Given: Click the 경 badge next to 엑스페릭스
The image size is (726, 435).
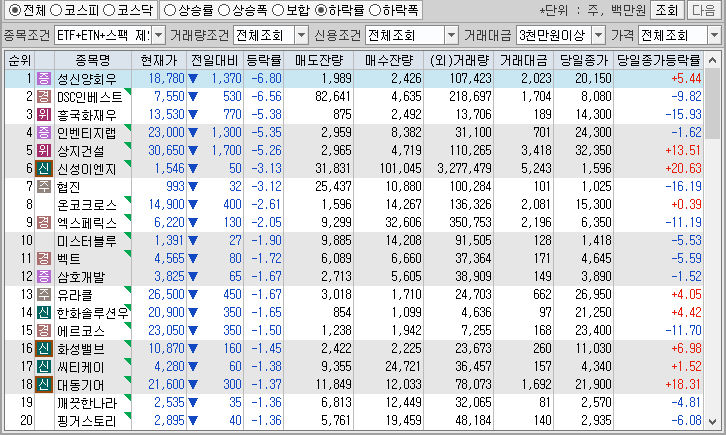Looking at the screenshot, I should tap(44, 223).
